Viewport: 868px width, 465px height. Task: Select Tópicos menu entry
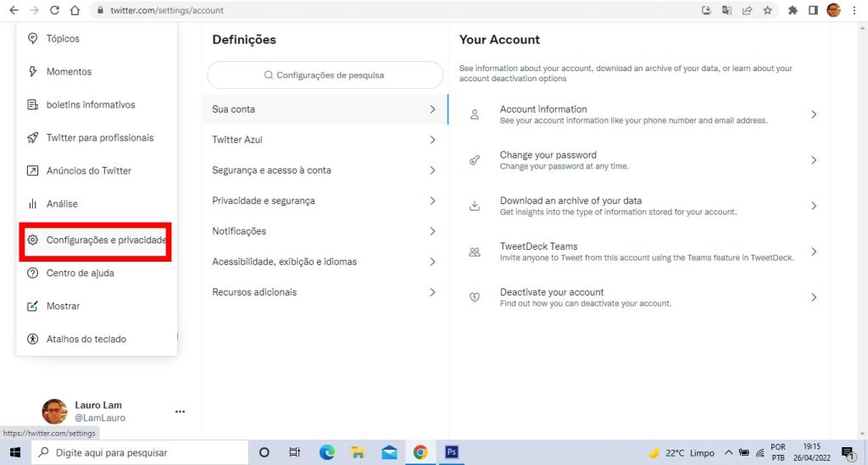point(97,38)
